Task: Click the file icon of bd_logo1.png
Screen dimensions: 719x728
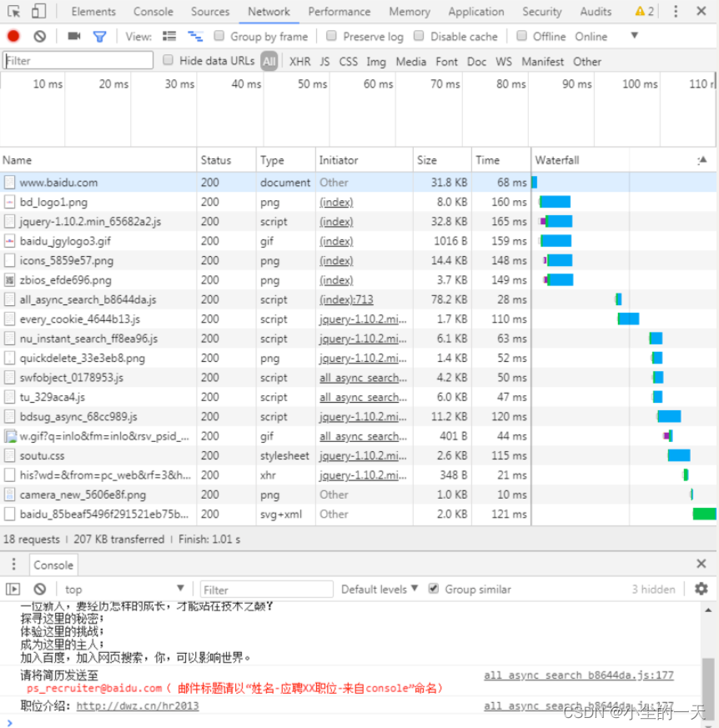Action: (9, 202)
